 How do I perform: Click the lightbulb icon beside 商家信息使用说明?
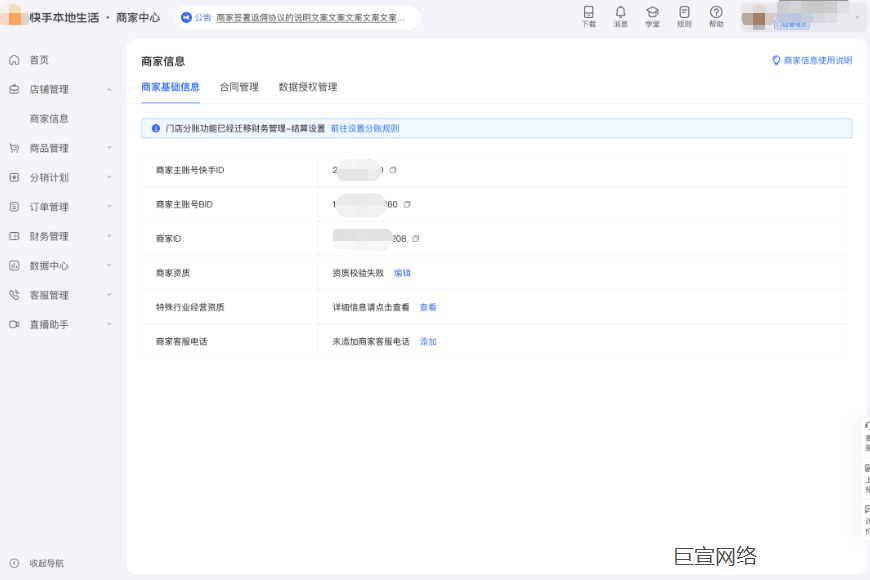776,60
